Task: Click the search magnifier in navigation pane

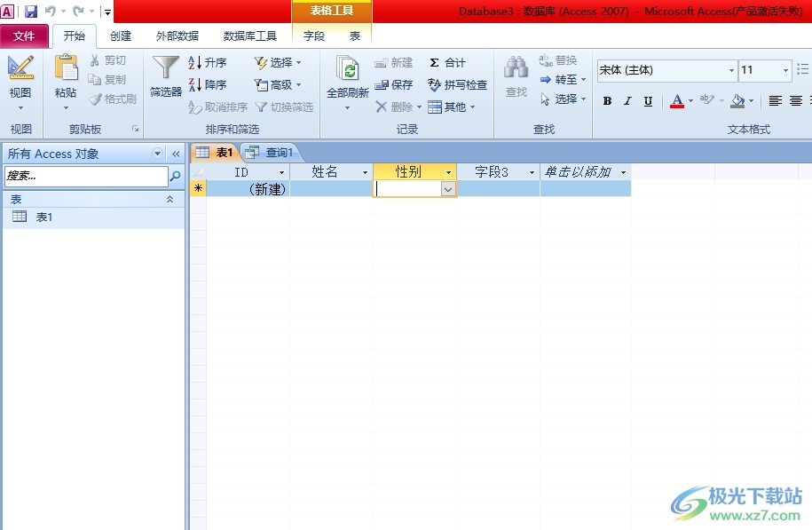Action: (x=176, y=176)
